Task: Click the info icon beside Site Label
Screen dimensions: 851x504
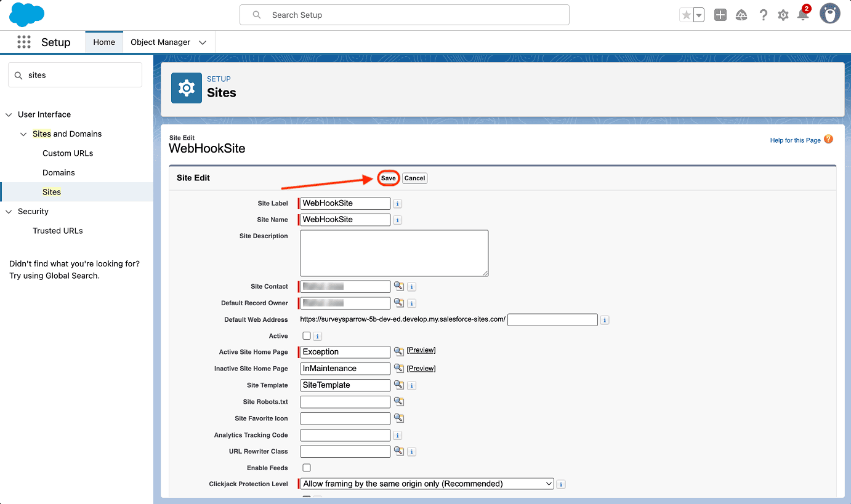Action: click(x=398, y=204)
